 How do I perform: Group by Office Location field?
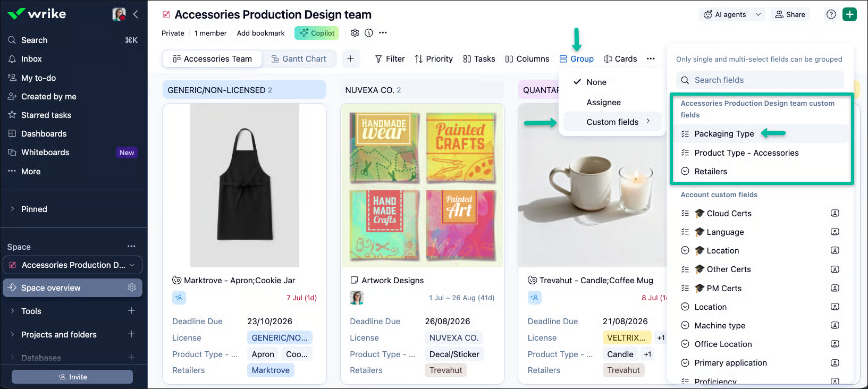[760, 344]
